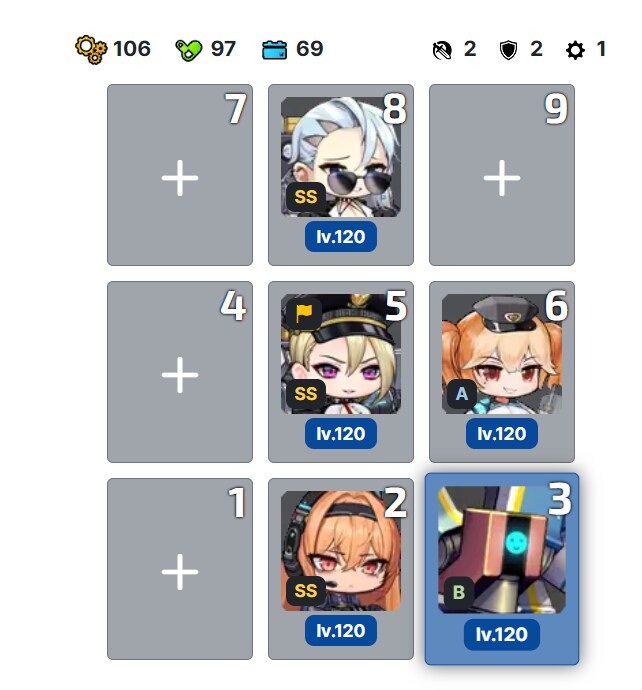Image resolution: width=642 pixels, height=690 pixels.
Task: Click the lv.120 label in slot 2
Action: coord(341,631)
